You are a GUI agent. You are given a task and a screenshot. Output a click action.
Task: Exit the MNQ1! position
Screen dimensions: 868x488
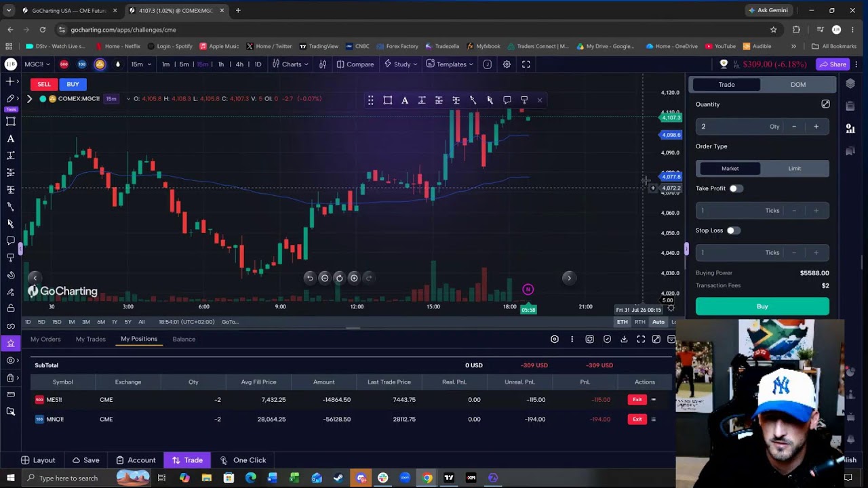click(x=637, y=420)
